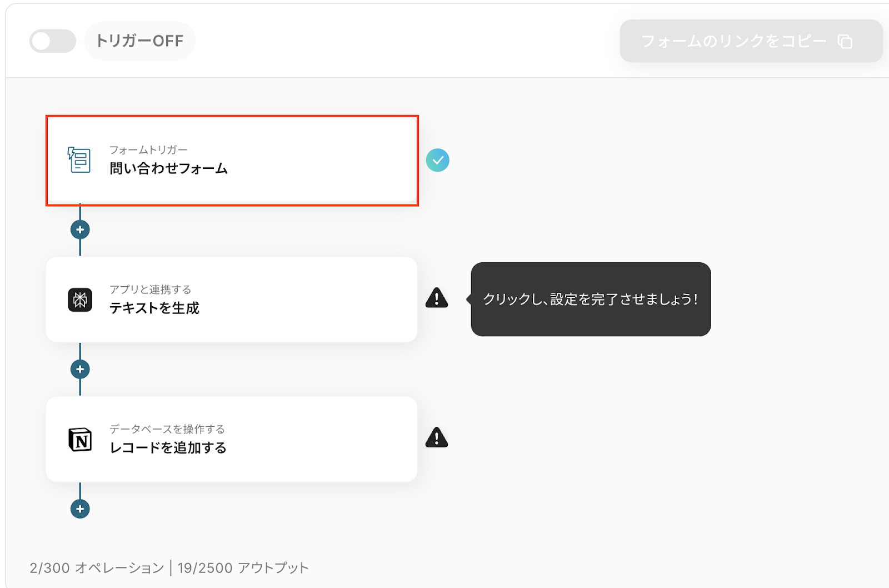Click the クリックし、設定を完了させましょう tooltip
This screenshot has width=889, height=588.
point(591,299)
